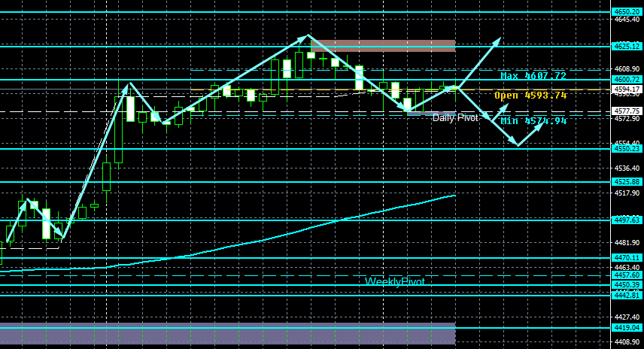Image resolution: width=644 pixels, height=349 pixels.
Task: Click the 4419.04 price level label
Action: point(627,328)
